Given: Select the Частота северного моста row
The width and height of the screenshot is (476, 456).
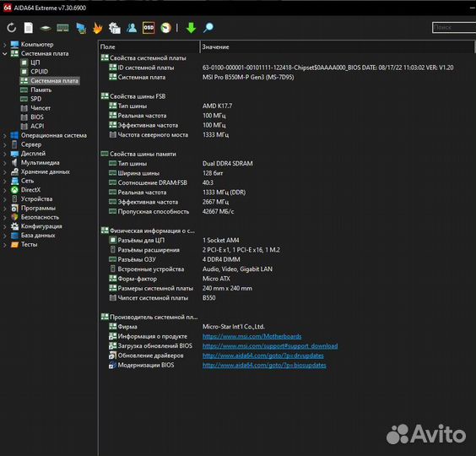Looking at the screenshot, I should click(x=169, y=135).
